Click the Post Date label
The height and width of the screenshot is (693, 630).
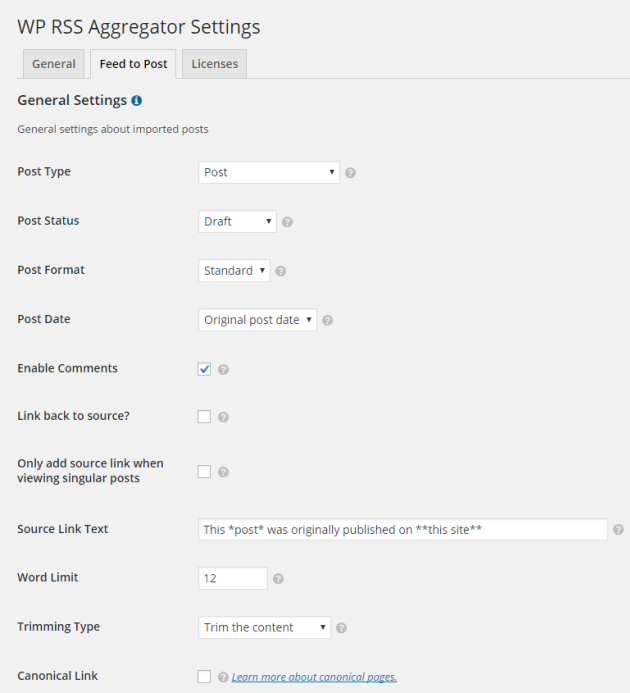click(44, 319)
